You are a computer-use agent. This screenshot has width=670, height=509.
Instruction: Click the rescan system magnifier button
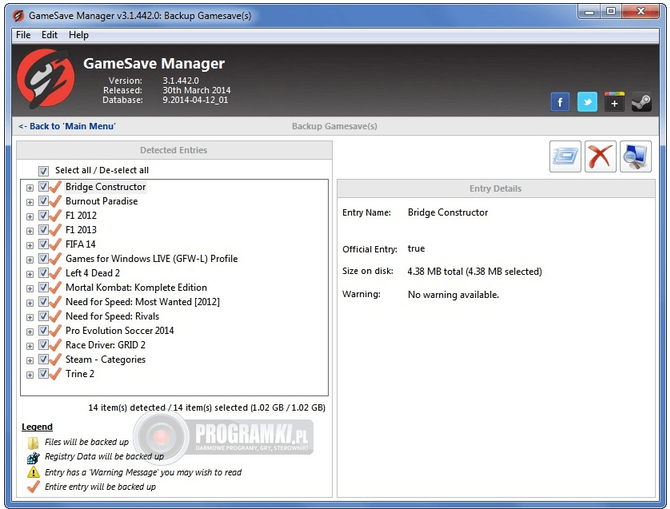point(636,156)
